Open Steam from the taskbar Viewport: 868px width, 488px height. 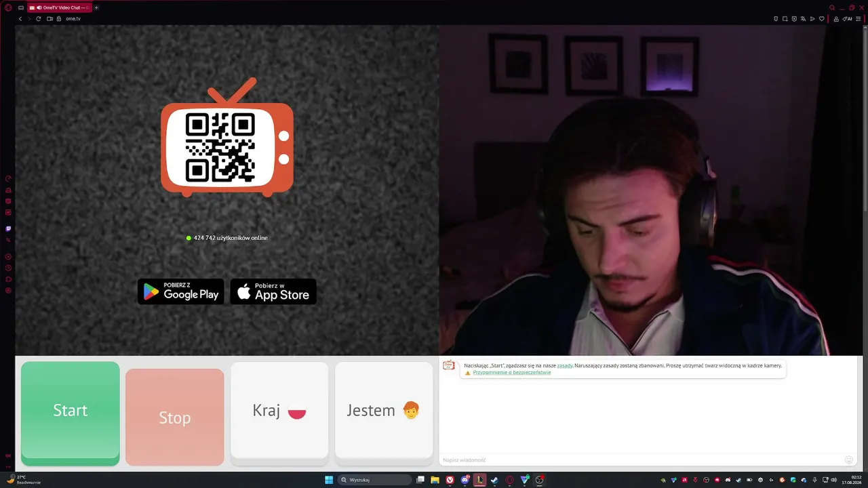click(x=494, y=480)
